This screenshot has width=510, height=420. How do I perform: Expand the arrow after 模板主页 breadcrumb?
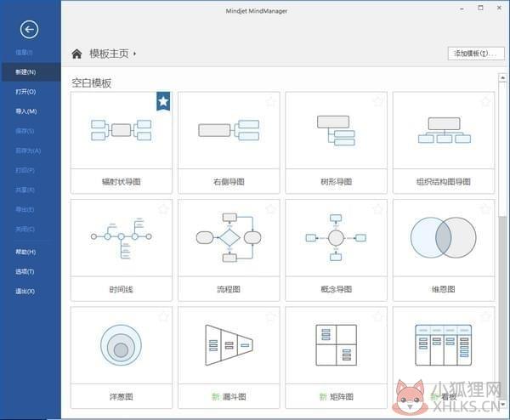click(x=134, y=54)
